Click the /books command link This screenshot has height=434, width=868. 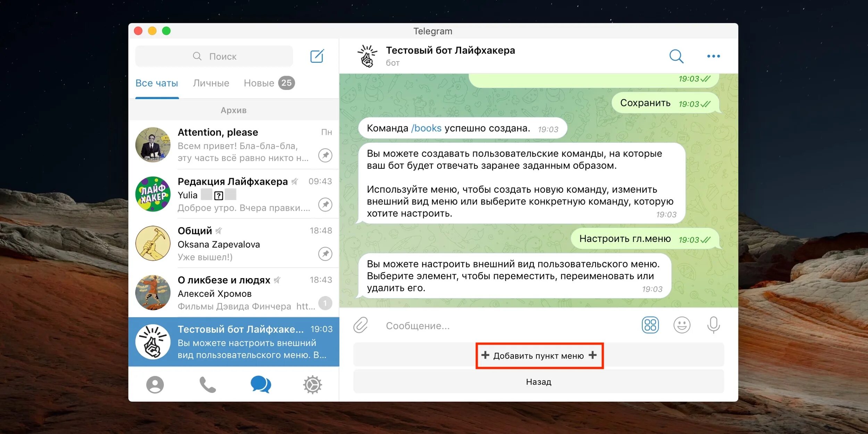[426, 128]
